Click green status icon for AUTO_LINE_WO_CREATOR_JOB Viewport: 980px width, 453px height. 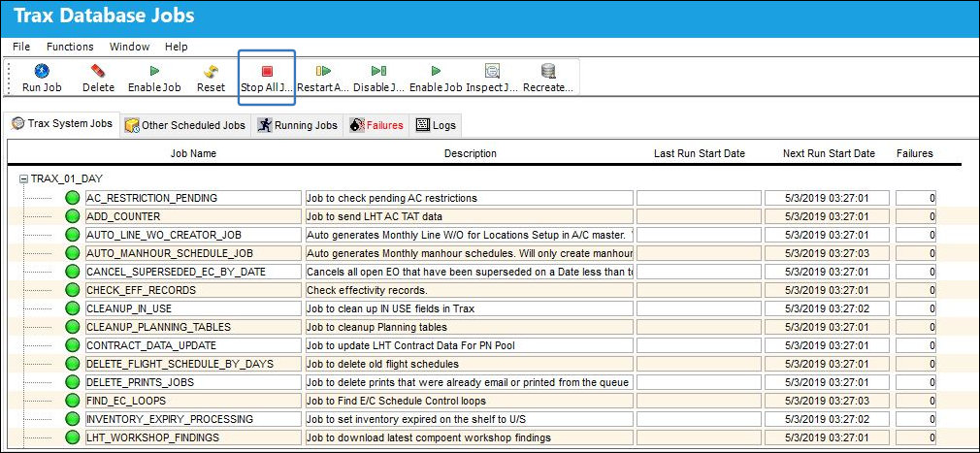73,235
